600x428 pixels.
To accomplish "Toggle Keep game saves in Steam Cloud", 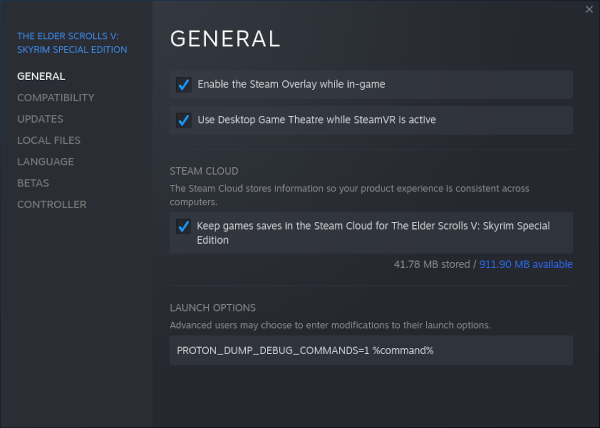I will (x=184, y=227).
